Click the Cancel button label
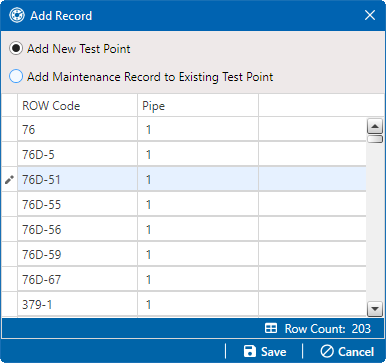The image size is (386, 363). click(356, 352)
